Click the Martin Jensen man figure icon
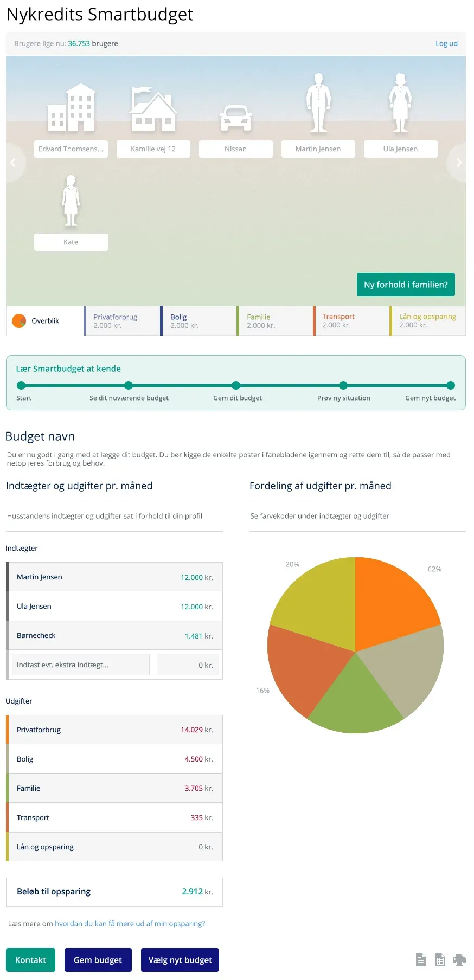Viewport: 474px width, 980px height. [318, 103]
